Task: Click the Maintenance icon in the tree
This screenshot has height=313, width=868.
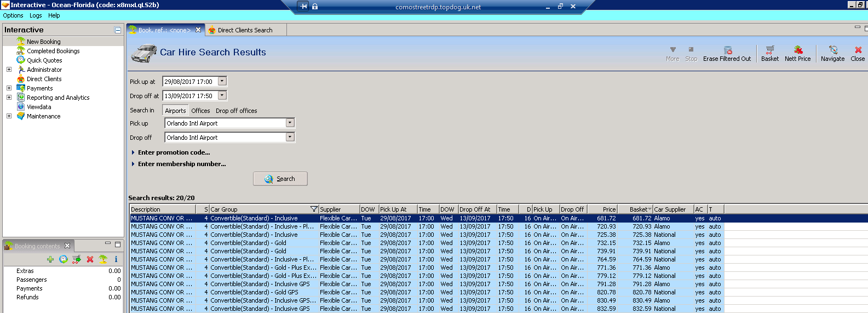Action: [x=21, y=116]
